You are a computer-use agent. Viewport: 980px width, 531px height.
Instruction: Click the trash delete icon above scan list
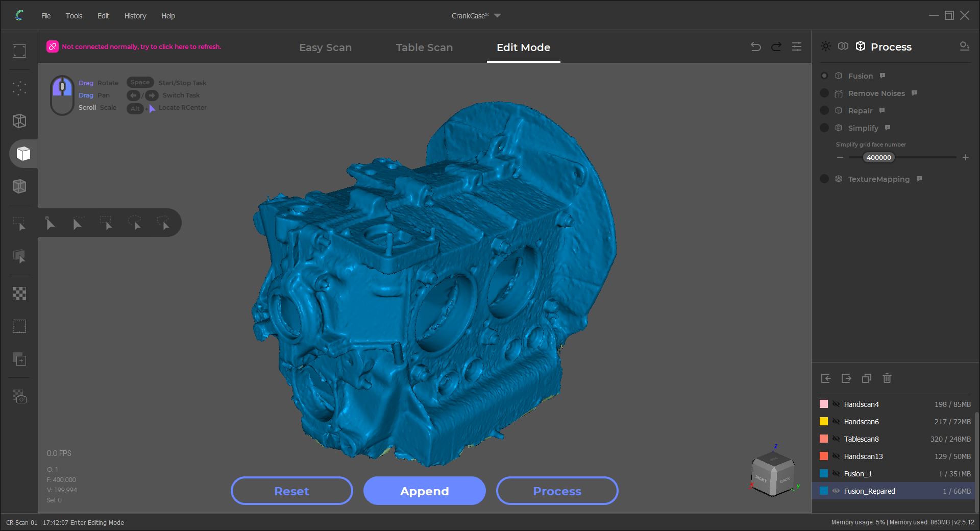[887, 378]
